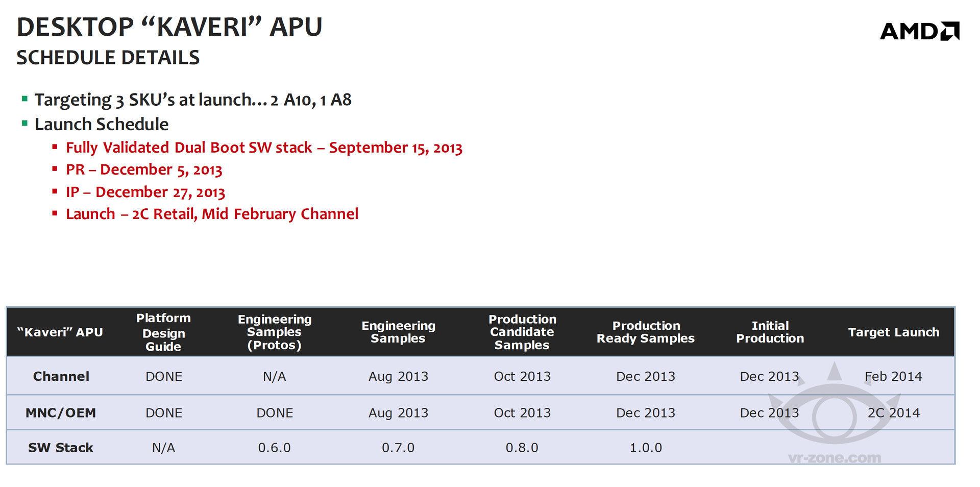Click SW Stack version '0.6.0'
The width and height of the screenshot is (980, 487).
pos(275,448)
